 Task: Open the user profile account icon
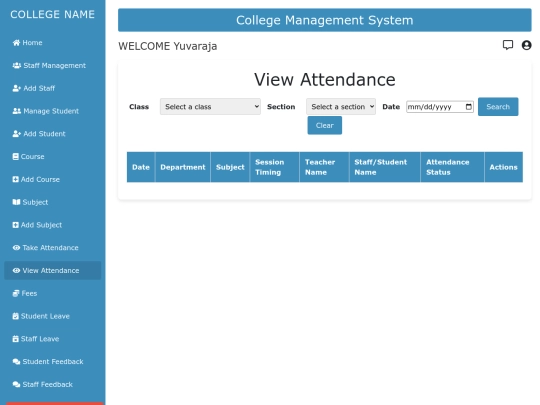click(526, 45)
